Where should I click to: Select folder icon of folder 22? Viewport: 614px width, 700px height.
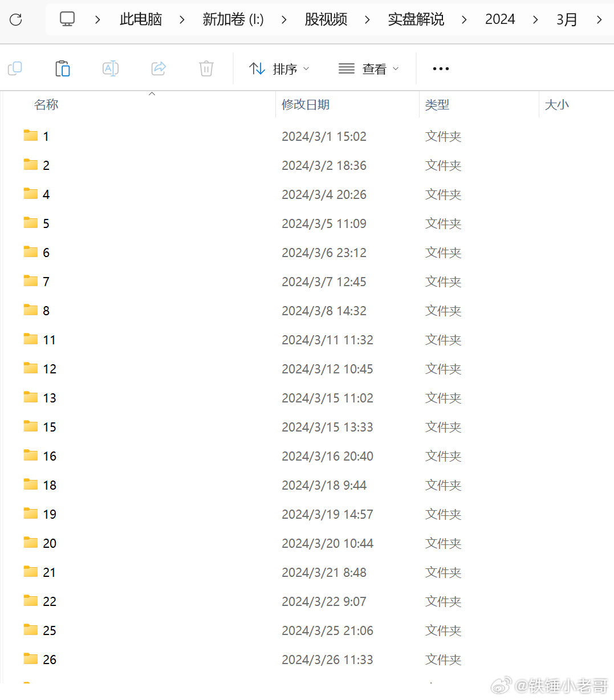click(x=31, y=600)
